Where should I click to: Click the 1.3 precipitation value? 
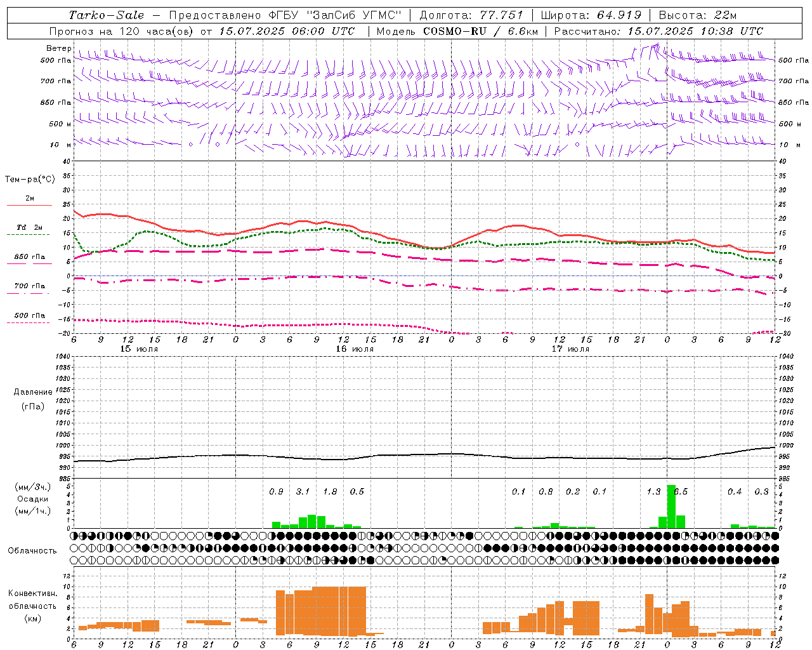point(653,491)
